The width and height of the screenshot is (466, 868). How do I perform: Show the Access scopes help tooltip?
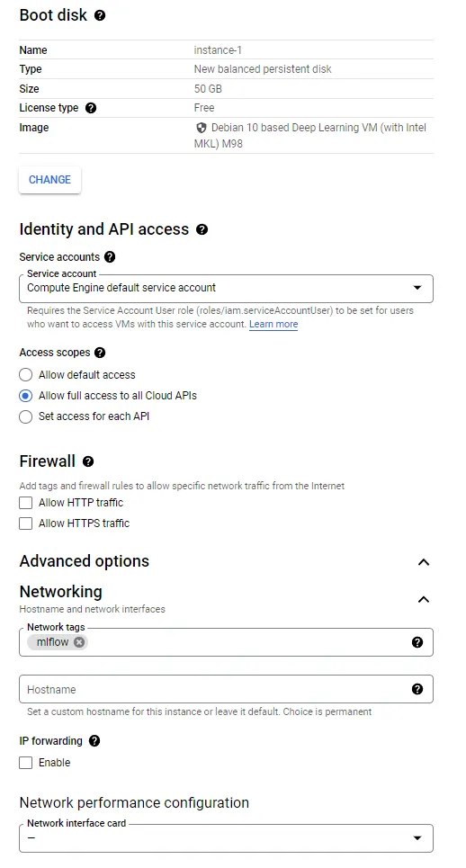pyautogui.click(x=100, y=353)
